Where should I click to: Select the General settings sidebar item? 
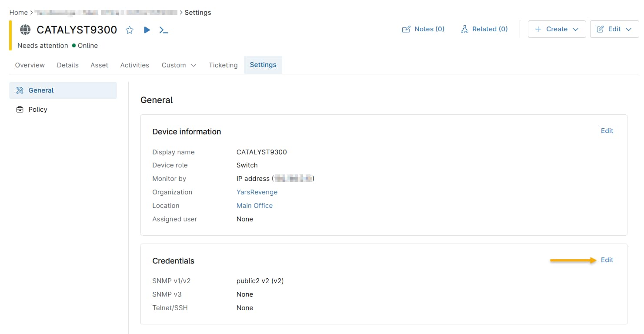(63, 90)
